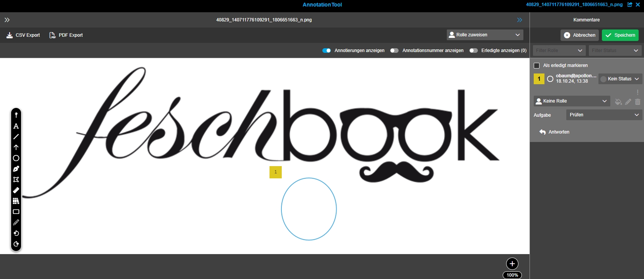The height and width of the screenshot is (279, 644).
Task: Open the 'Kein Status' dropdown
Action: point(620,79)
